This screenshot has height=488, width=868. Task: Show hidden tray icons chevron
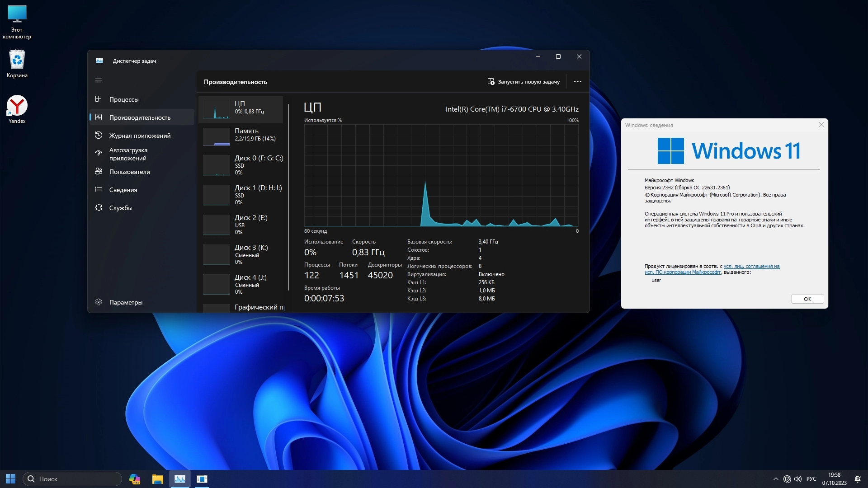click(x=776, y=479)
